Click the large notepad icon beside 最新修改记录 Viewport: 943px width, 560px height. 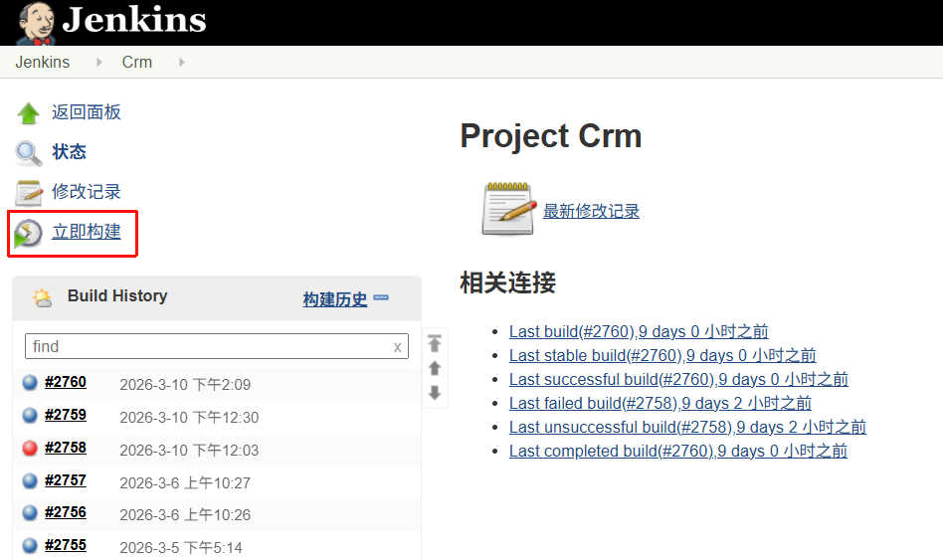point(509,209)
